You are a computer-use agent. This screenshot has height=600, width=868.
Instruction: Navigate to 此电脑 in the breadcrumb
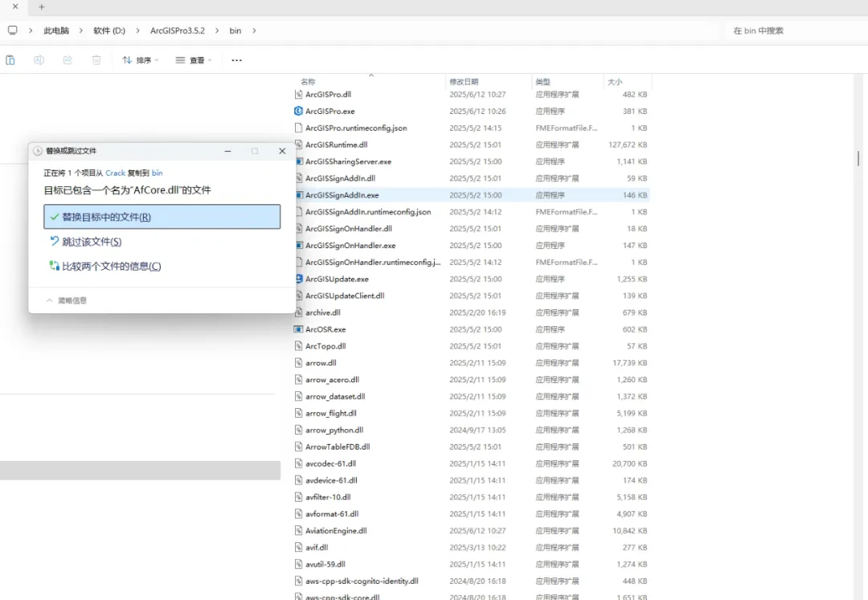tap(56, 31)
